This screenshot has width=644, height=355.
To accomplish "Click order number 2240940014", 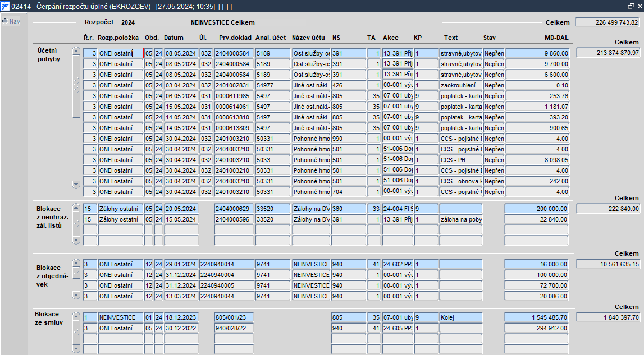I will (227, 264).
